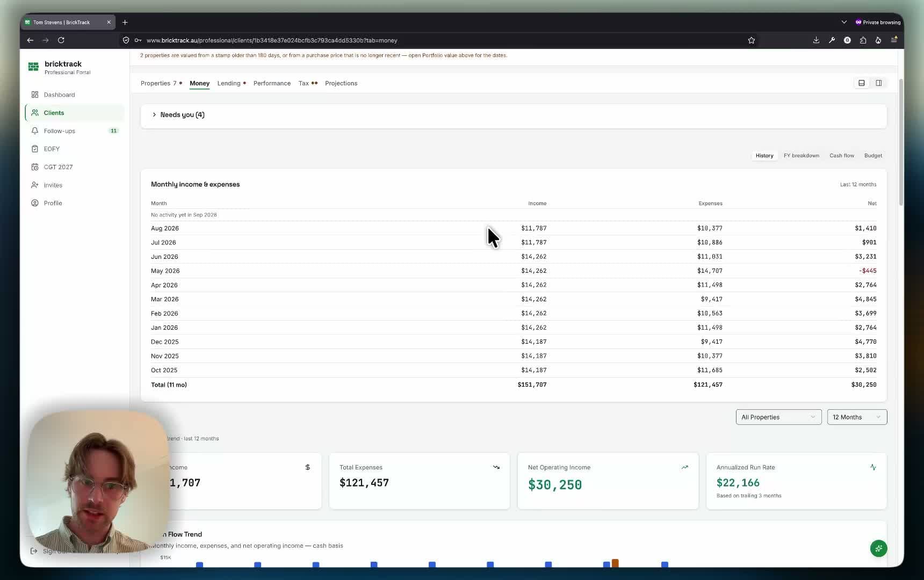Click the site security shield icon
Screen dimensions: 924x580
click(x=126, y=40)
